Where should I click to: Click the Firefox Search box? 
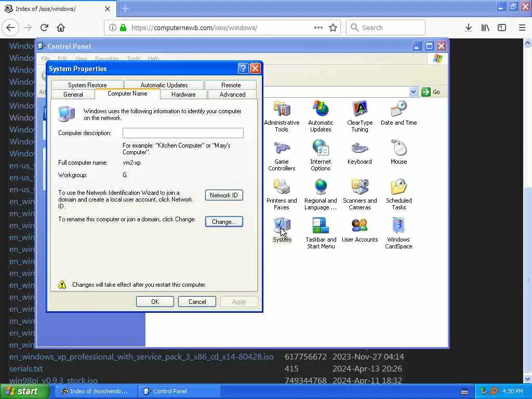click(x=385, y=28)
